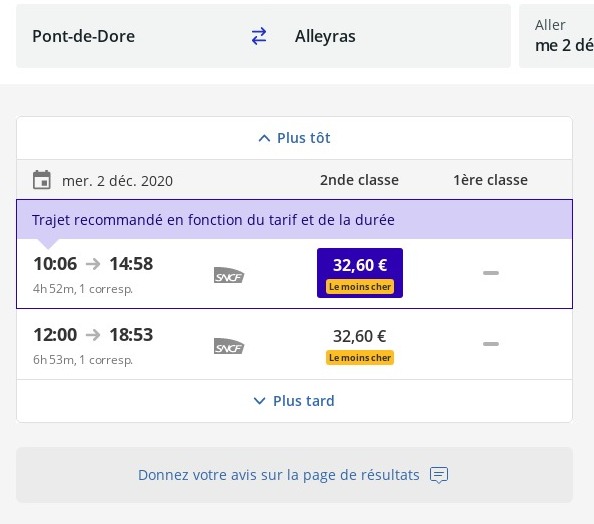Load earlier trains with Plus tôt
The width and height of the screenshot is (594, 524).
pos(294,138)
